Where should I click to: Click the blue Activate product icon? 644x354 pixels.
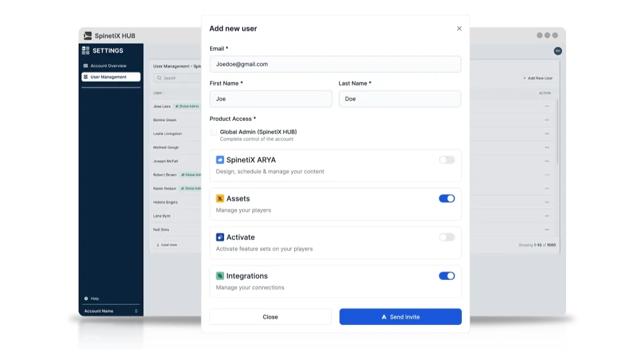click(220, 238)
